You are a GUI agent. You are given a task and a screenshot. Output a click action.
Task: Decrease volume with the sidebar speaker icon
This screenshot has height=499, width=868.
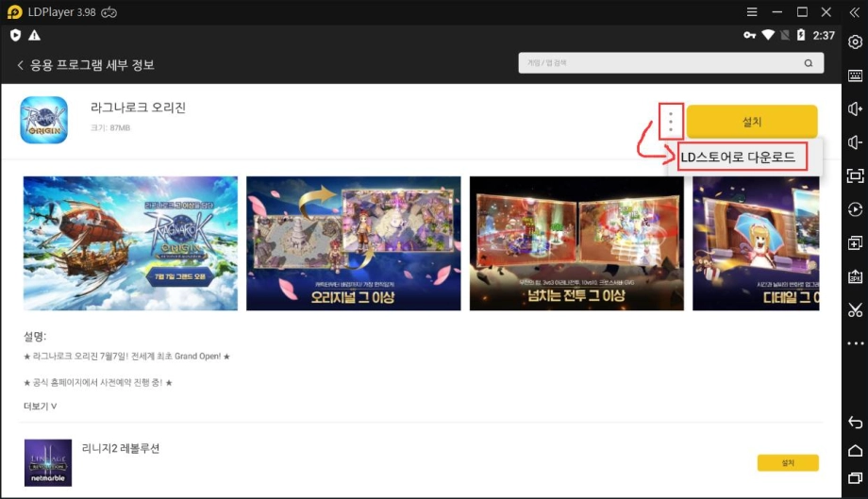point(856,142)
